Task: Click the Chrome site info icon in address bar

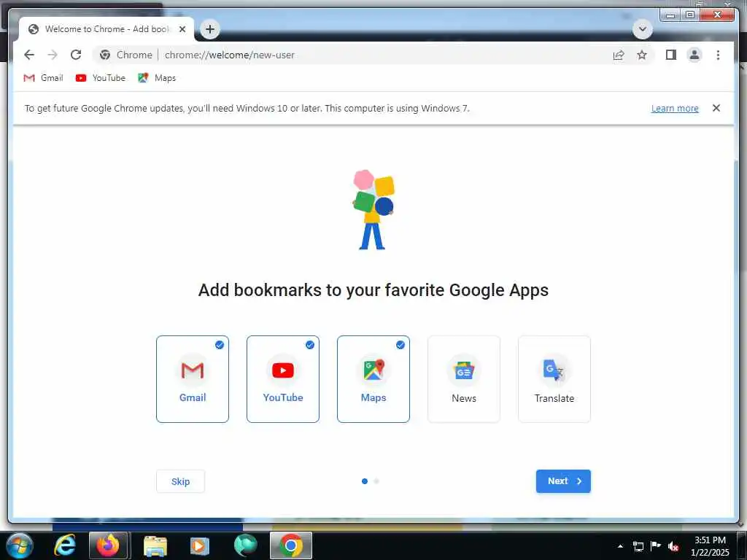Action: click(105, 55)
